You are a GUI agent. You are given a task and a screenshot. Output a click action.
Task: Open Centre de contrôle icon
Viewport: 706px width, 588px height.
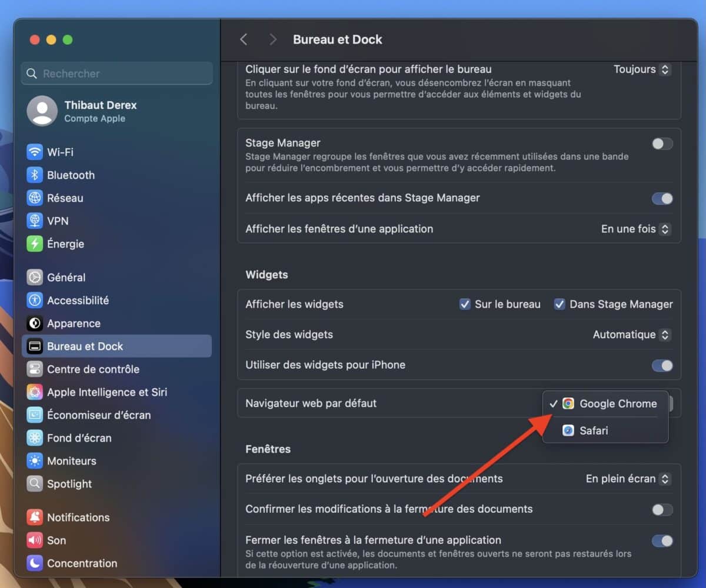pyautogui.click(x=35, y=369)
